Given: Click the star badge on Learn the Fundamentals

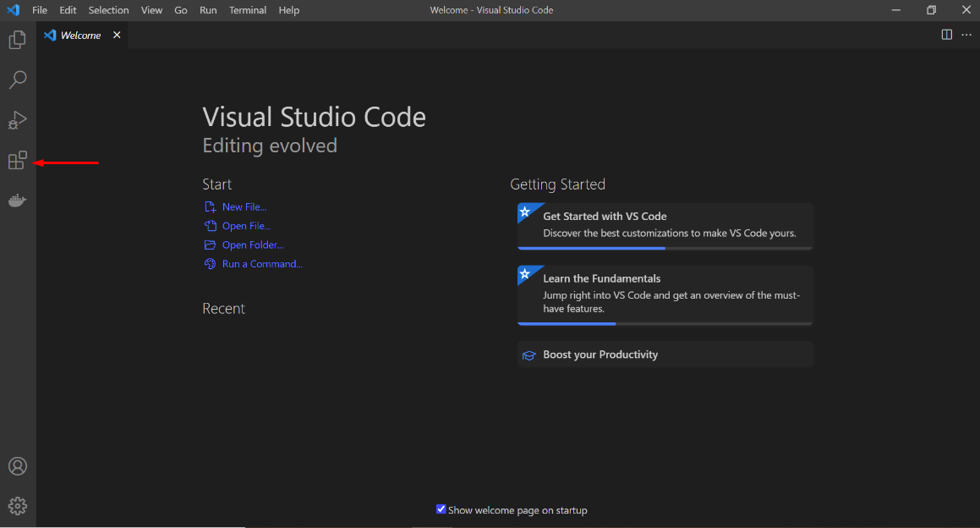Looking at the screenshot, I should 526,274.
